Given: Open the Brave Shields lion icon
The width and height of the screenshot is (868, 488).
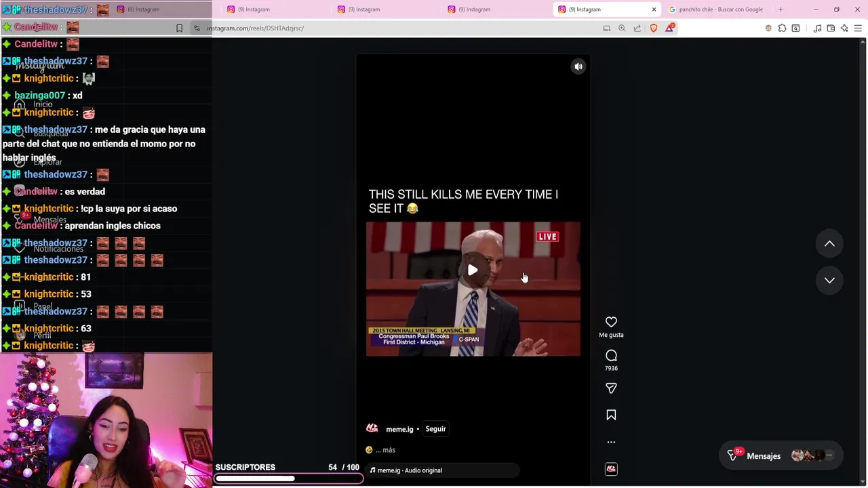Looking at the screenshot, I should (x=654, y=28).
